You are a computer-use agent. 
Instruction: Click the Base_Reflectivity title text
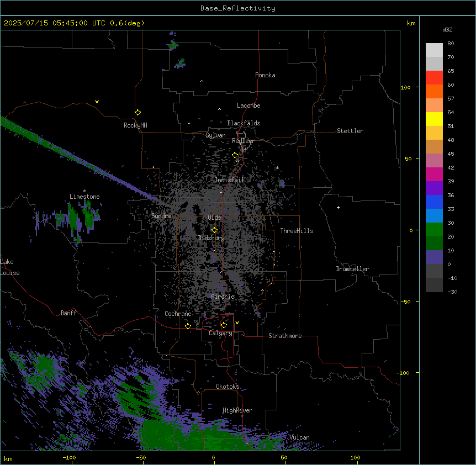pyautogui.click(x=238, y=8)
